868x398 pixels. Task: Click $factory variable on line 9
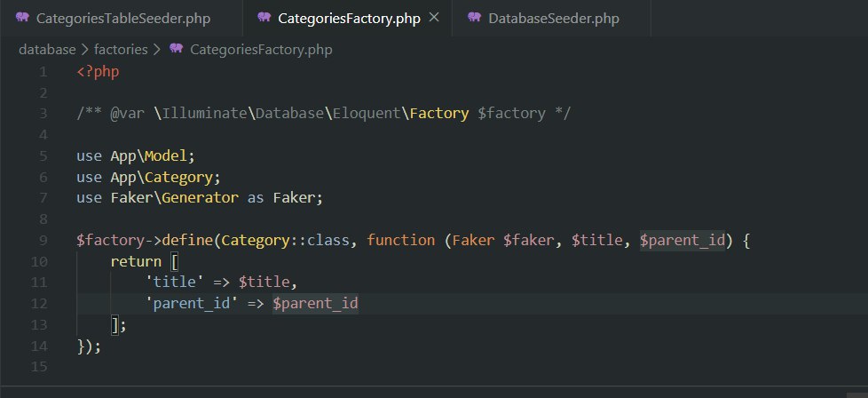tap(111, 241)
